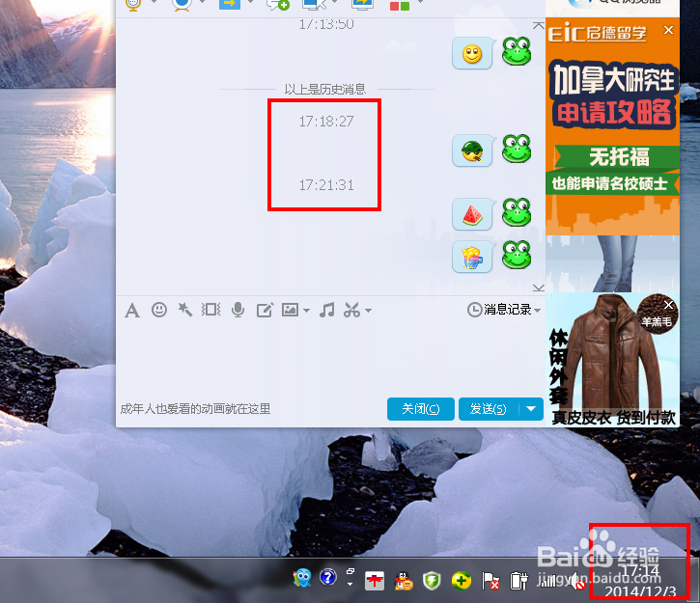
Task: Create a discussion group with plus-bubble icon
Action: [x=278, y=4]
